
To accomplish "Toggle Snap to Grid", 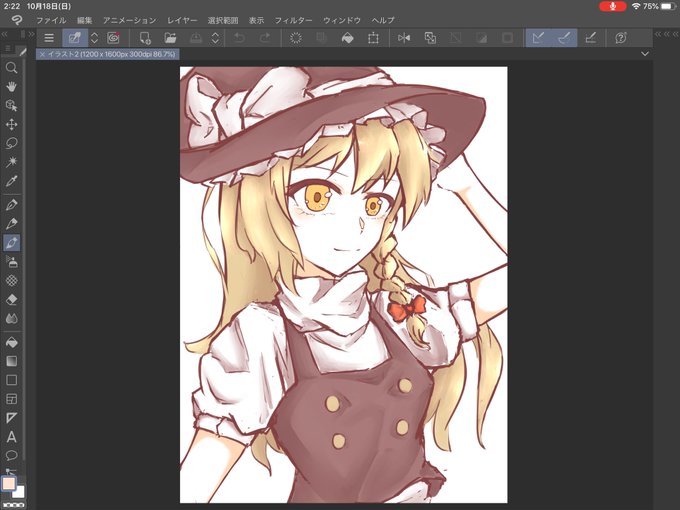I will pos(590,38).
